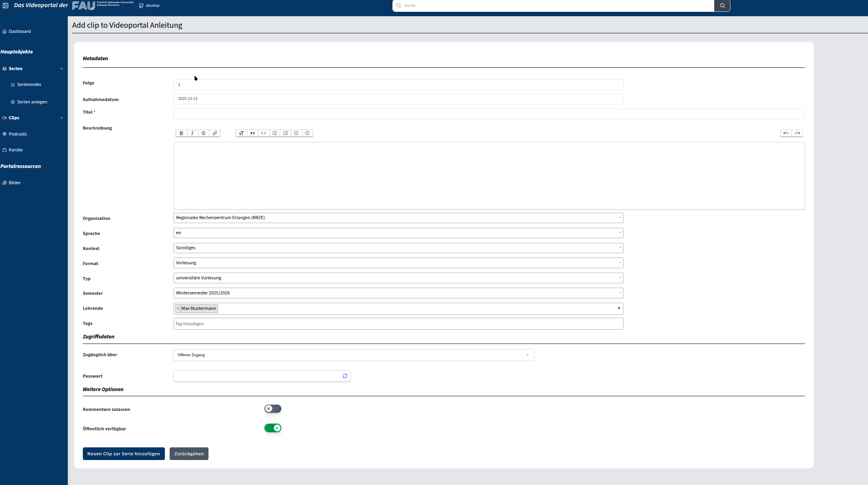Open Serienindex in the sidebar
The height and width of the screenshot is (485, 868).
point(29,84)
